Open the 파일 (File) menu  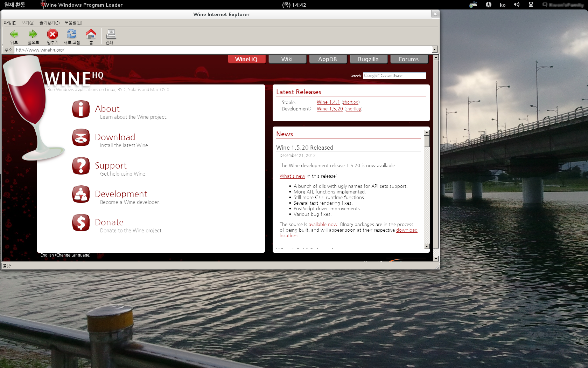10,23
